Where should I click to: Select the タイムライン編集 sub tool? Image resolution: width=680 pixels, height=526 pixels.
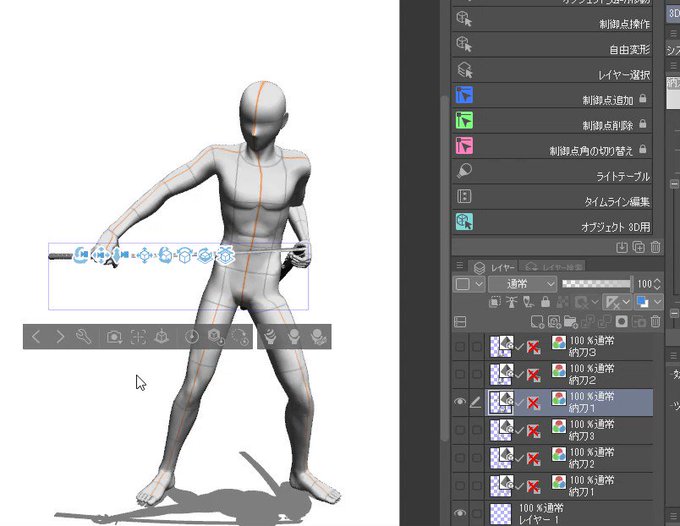coord(552,197)
